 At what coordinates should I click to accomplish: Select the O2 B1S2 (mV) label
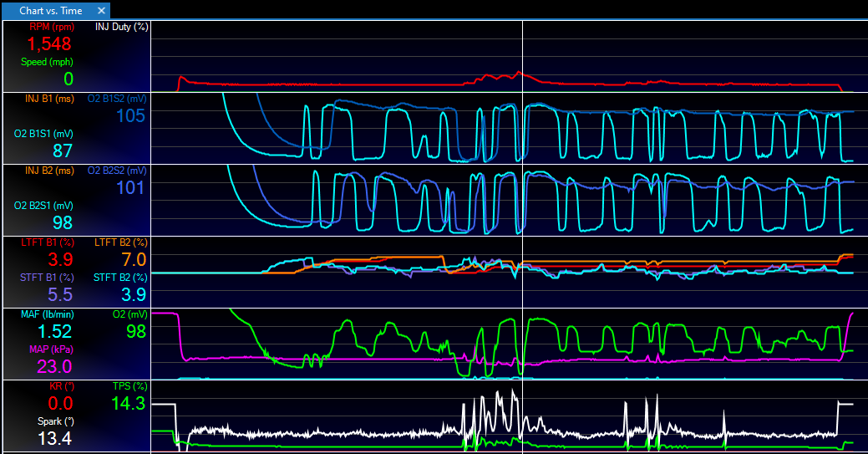click(117, 99)
